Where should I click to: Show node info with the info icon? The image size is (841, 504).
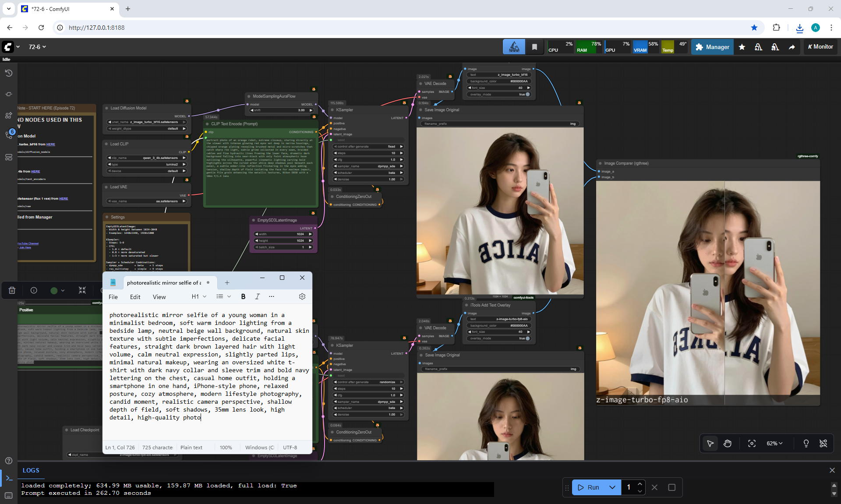pos(34,290)
